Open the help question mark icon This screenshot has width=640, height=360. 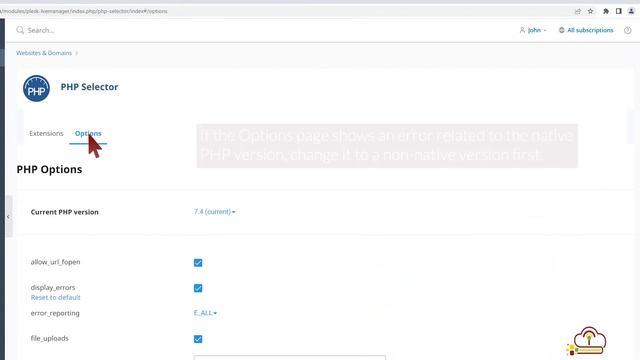628,30
